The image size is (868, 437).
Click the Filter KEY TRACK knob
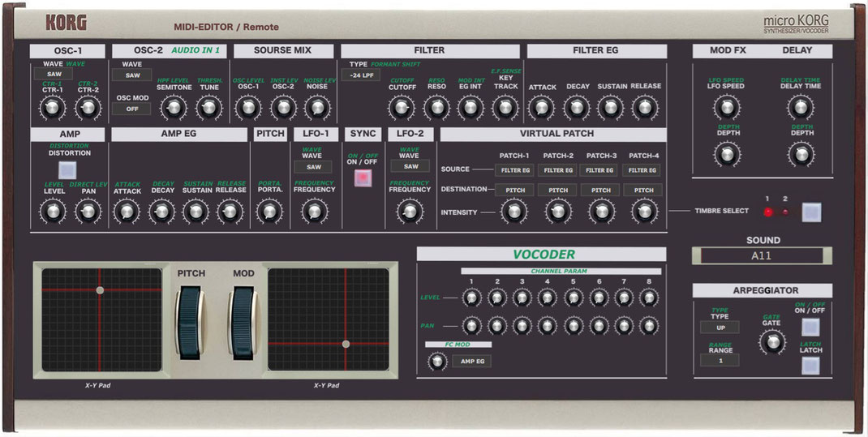tap(505, 108)
